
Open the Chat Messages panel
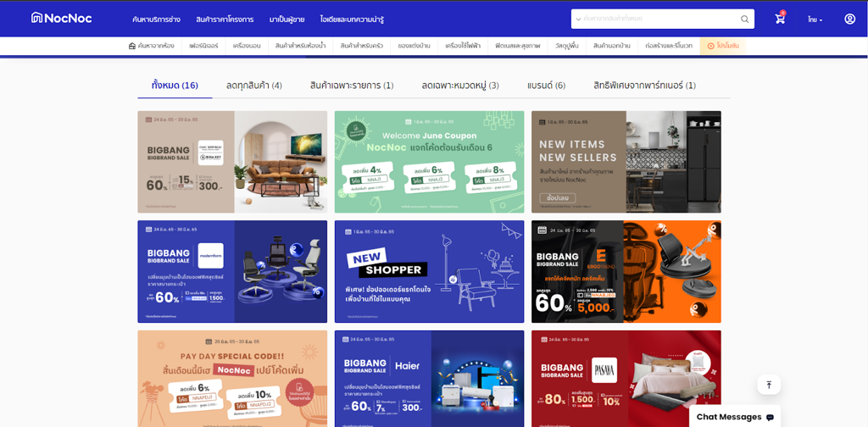[735, 417]
